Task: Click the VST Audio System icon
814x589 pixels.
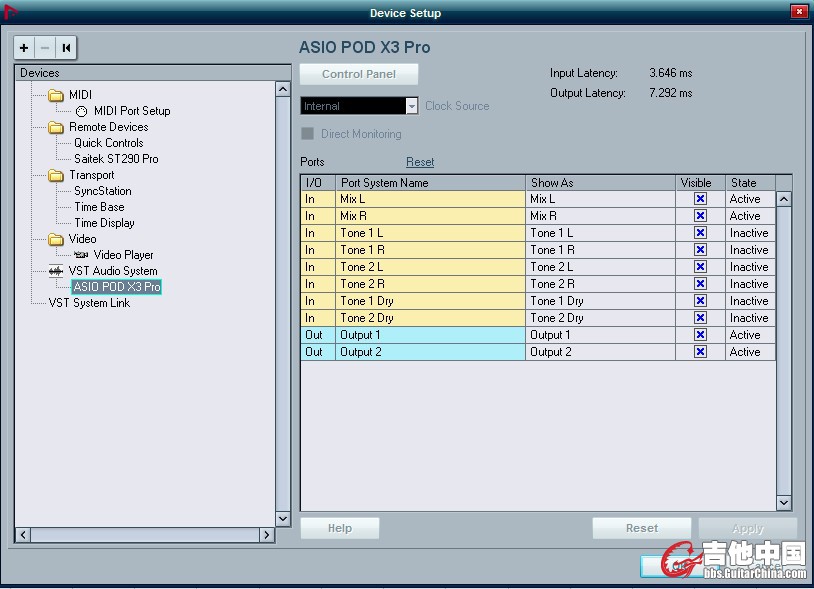Action: point(56,271)
